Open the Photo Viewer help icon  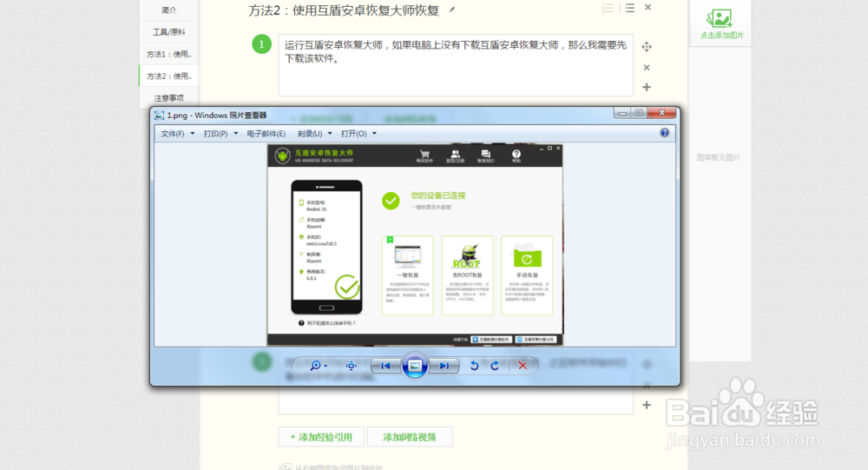pyautogui.click(x=664, y=133)
